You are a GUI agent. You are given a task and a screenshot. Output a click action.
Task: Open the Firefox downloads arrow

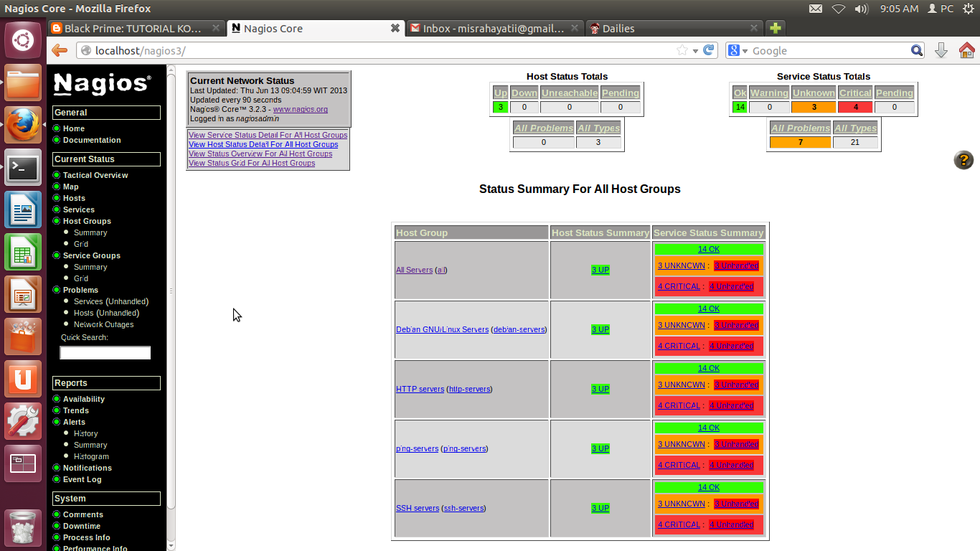[941, 50]
